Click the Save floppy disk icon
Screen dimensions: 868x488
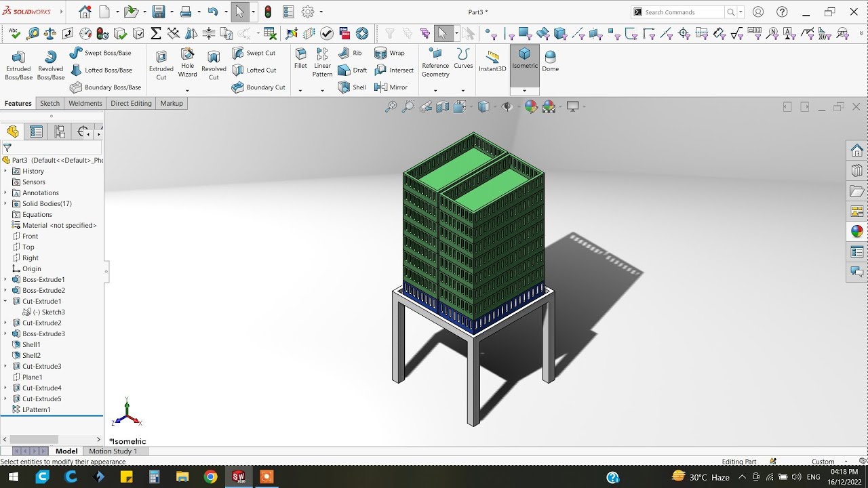159,12
